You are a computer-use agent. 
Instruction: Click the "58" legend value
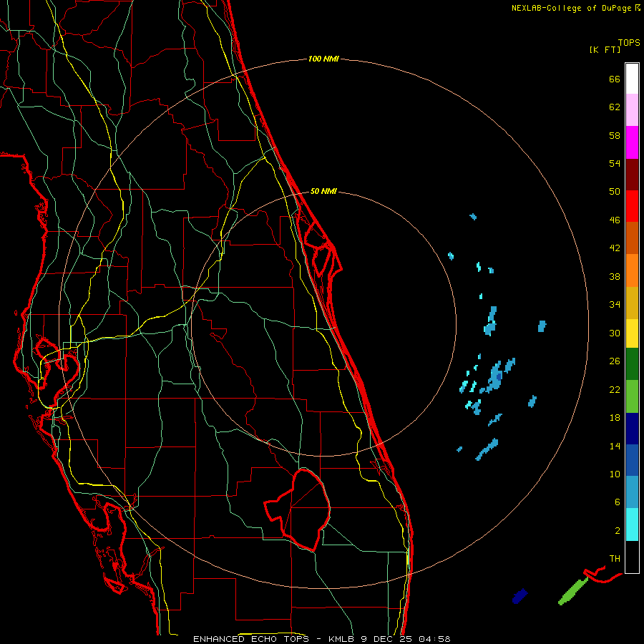coord(615,135)
